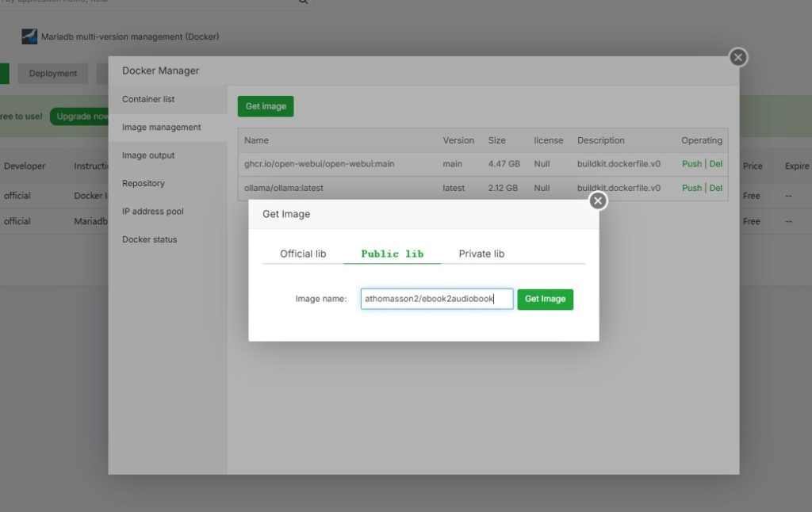Switch to the Official lib tab
The height and width of the screenshot is (512, 812).
(303, 254)
